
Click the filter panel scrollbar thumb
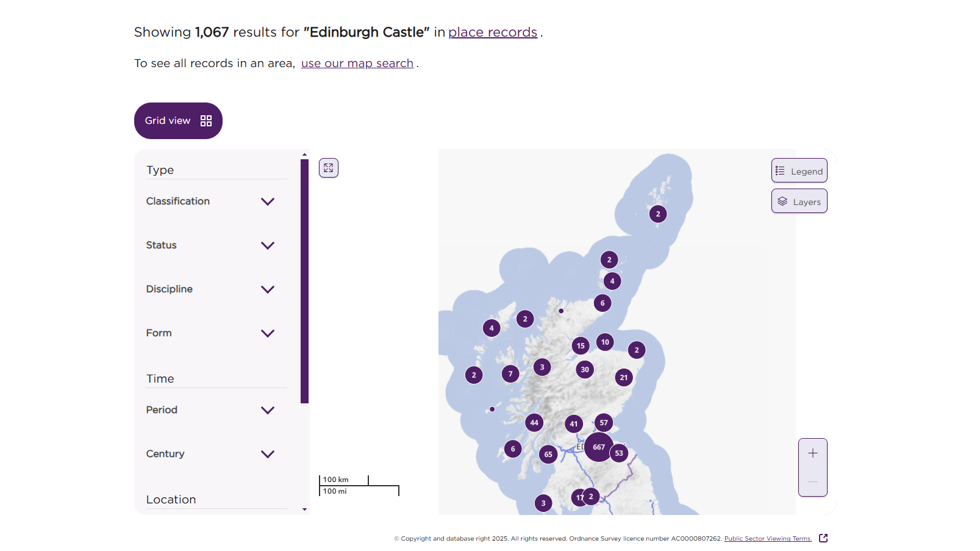pos(304,281)
